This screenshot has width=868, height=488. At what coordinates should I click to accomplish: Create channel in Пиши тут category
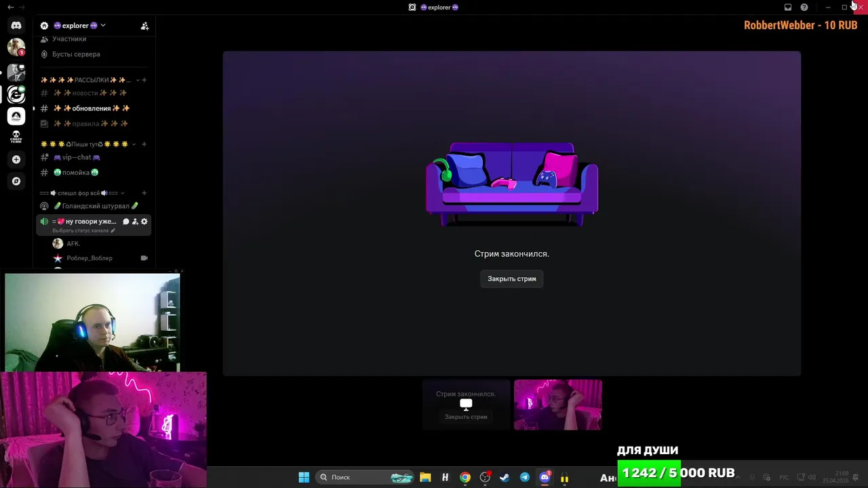click(144, 144)
